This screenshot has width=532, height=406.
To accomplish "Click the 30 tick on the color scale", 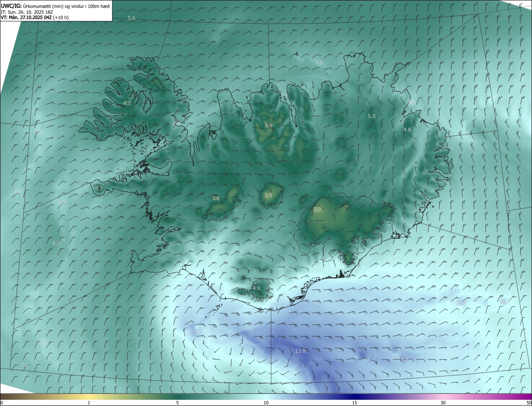I will [443, 403].
